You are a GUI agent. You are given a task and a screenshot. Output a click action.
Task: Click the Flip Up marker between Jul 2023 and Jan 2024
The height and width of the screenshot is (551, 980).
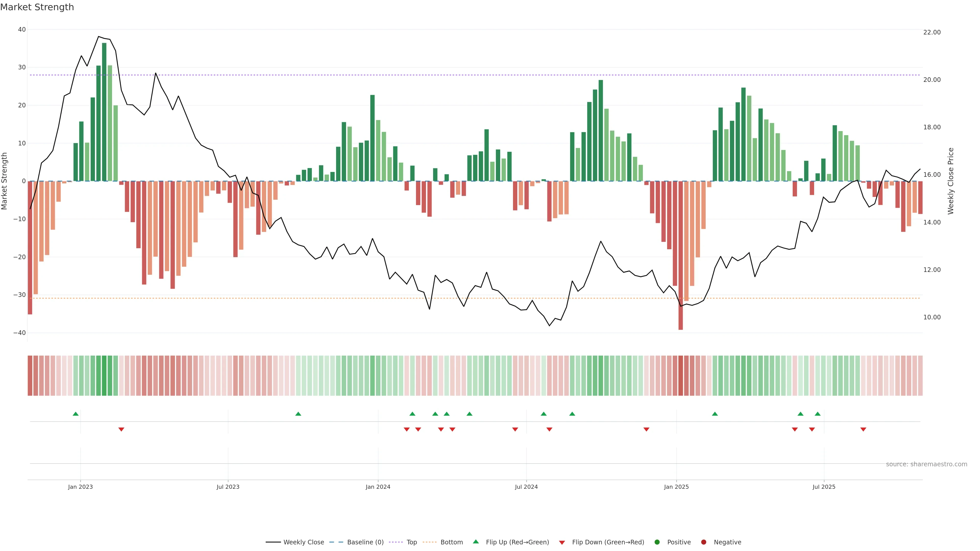298,414
